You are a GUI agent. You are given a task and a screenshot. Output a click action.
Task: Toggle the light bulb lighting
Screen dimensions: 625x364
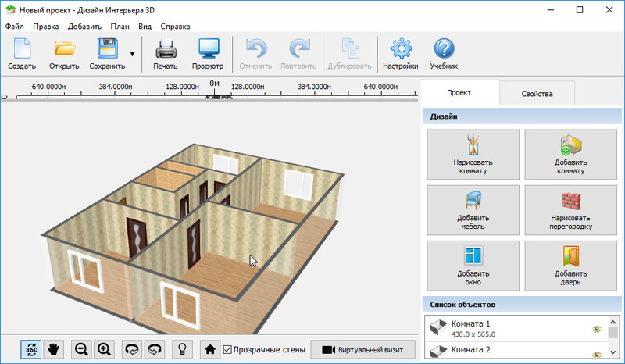pos(182,350)
